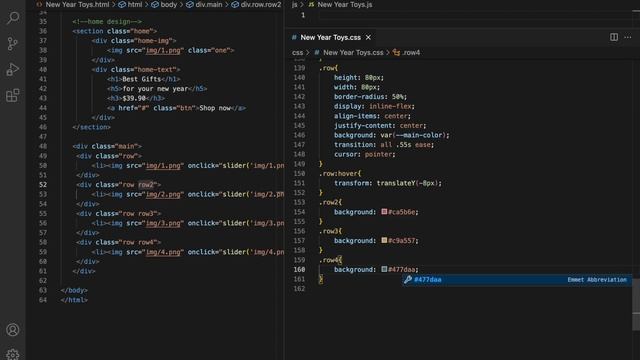Follow the img/1.png link on line 50
The image size is (640, 360).
[163, 165]
